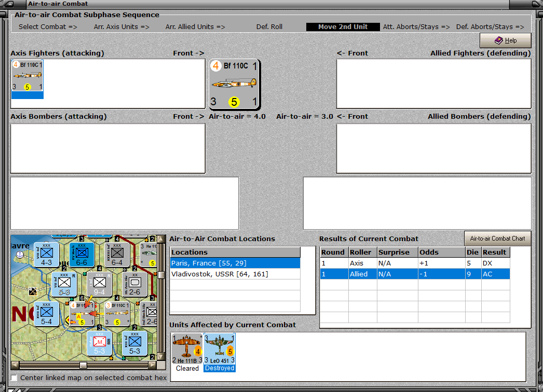
Task: Click the Arr. Axis Units subphase step
Action: [x=121, y=26]
